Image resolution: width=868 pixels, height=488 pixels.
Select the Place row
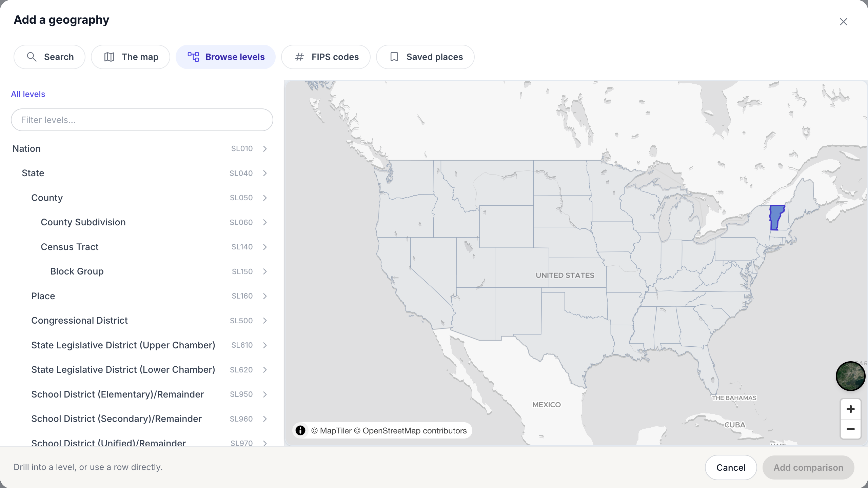point(142,296)
